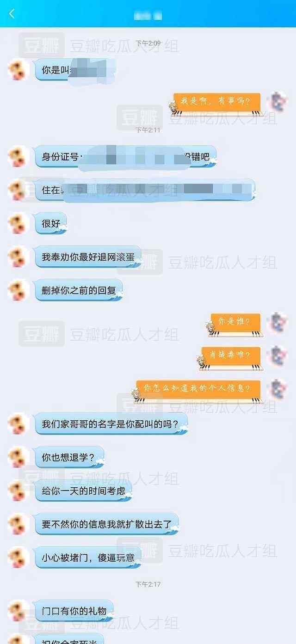Tap the '小心被堵门，傻逼玩意' message
Viewport: 296px width, 644px height.
[x=88, y=558]
